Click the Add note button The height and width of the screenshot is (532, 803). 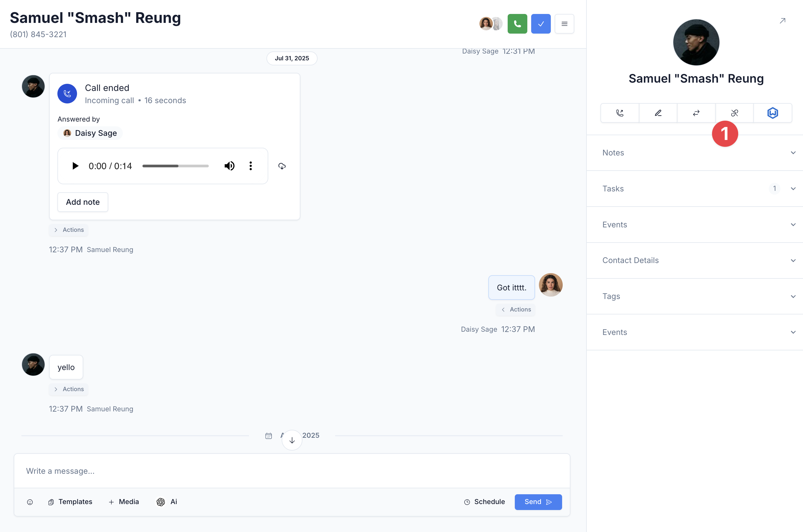[x=82, y=202]
